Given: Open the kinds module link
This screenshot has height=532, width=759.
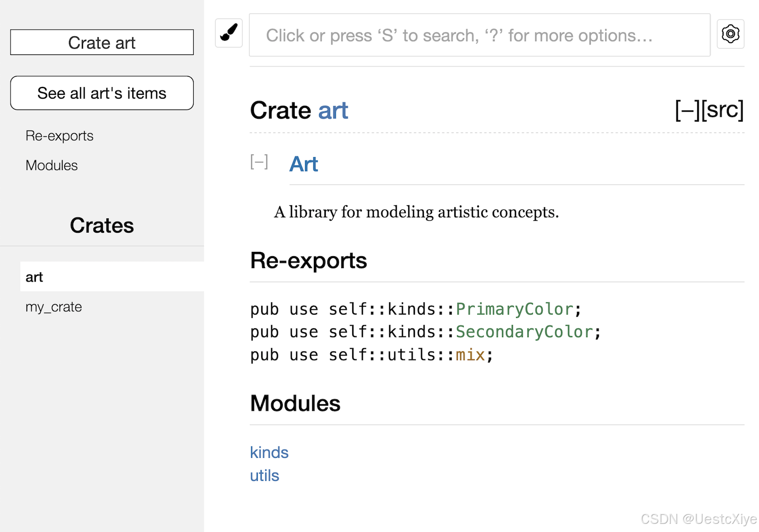Looking at the screenshot, I should (x=269, y=453).
